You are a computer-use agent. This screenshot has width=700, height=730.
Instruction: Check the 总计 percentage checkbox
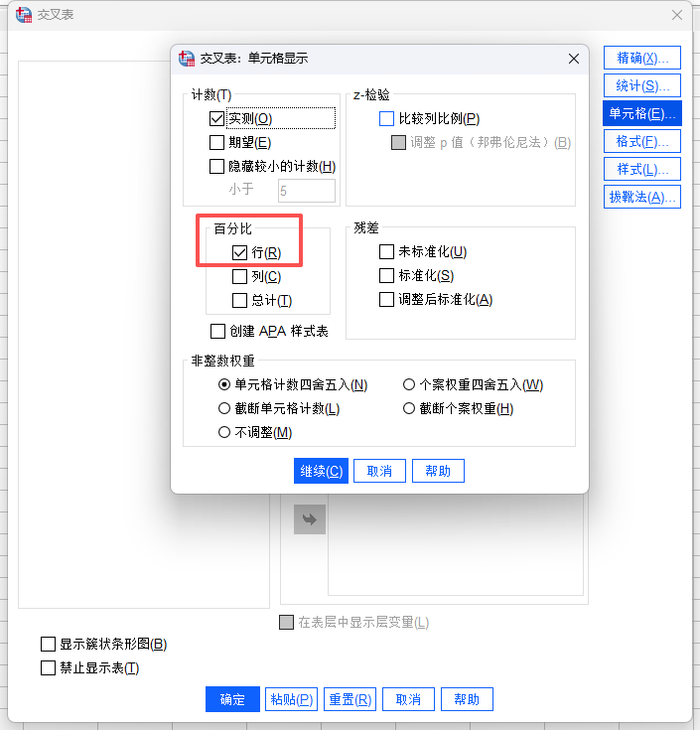click(x=239, y=300)
